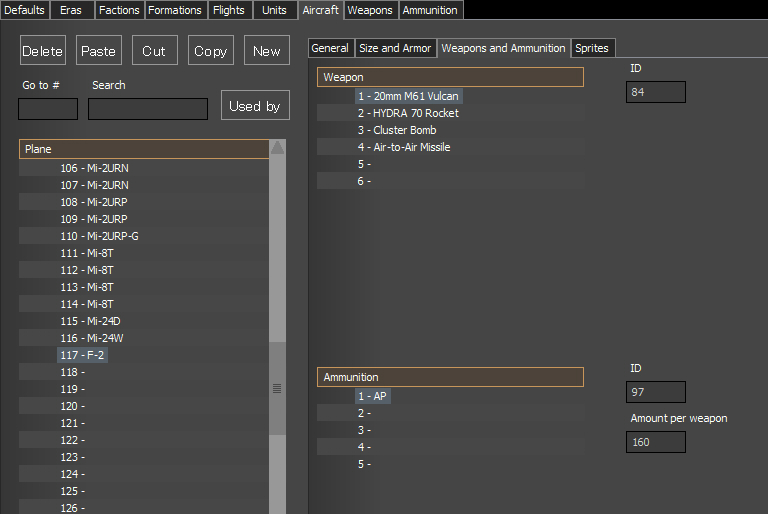Open the Size and Armor sub-tab

point(396,48)
